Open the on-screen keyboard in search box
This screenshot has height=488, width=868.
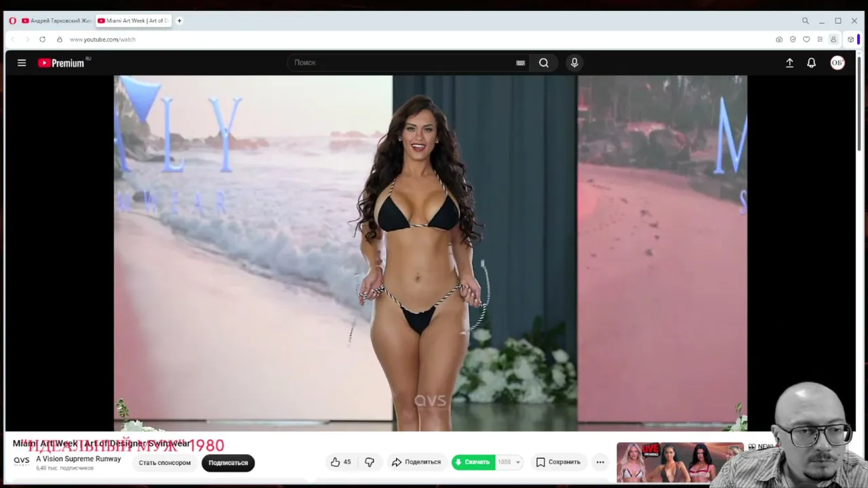click(520, 63)
